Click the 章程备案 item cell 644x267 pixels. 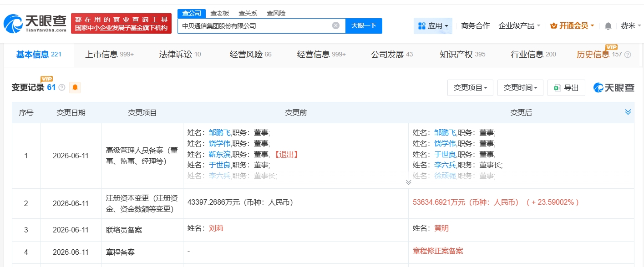pyautogui.click(x=142, y=252)
